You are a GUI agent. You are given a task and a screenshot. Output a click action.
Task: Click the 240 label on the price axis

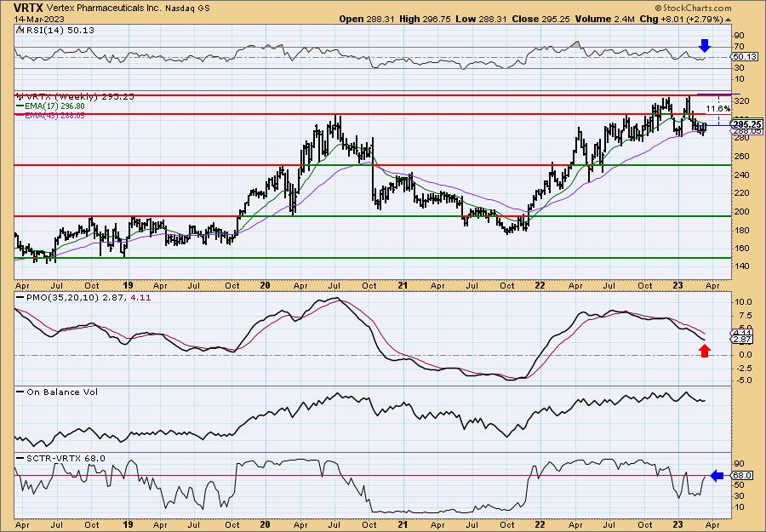coord(741,174)
